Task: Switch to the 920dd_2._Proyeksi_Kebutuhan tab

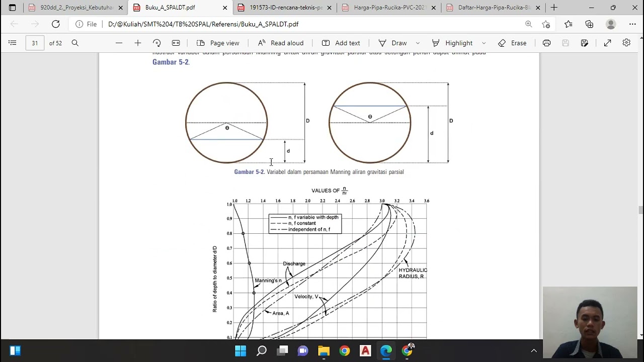Action: pyautogui.click(x=76, y=8)
